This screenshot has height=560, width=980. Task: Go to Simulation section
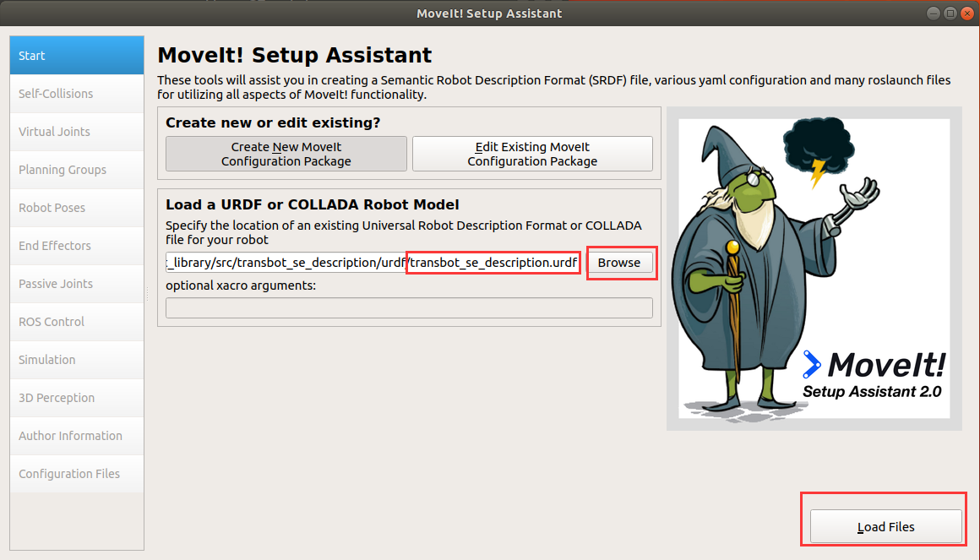77,360
